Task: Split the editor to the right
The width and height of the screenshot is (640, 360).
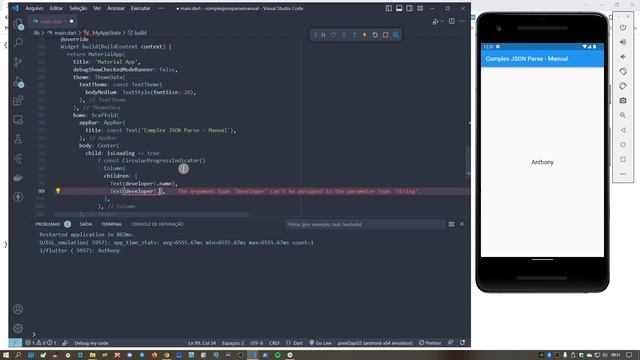Action: (451, 21)
